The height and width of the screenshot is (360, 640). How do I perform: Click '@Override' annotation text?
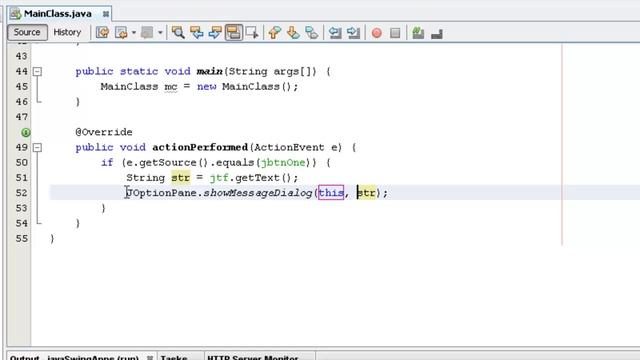pos(104,132)
